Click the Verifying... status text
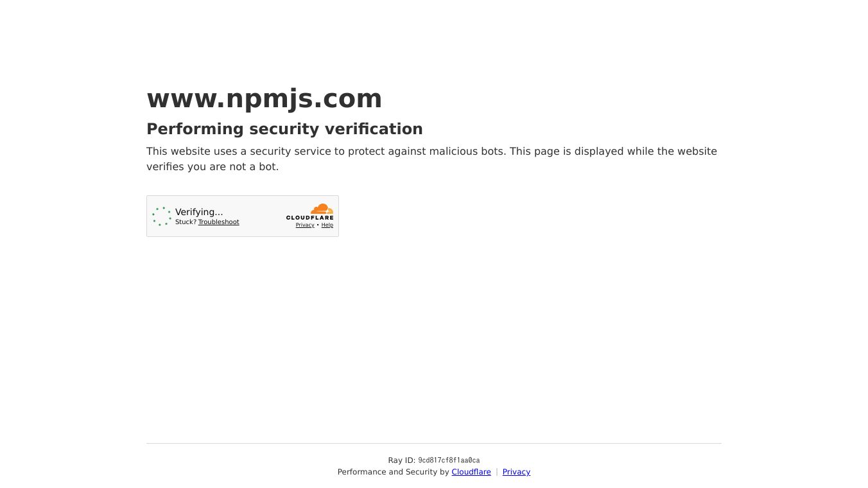This screenshot has height=488, width=868. point(199,212)
